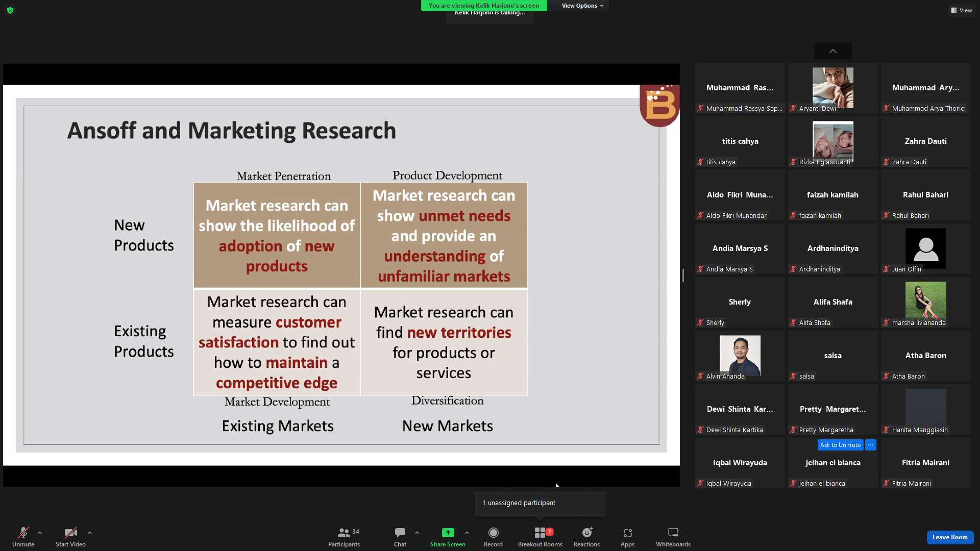Click the Record circle icon
This screenshot has height=551, width=980.
coord(493,533)
